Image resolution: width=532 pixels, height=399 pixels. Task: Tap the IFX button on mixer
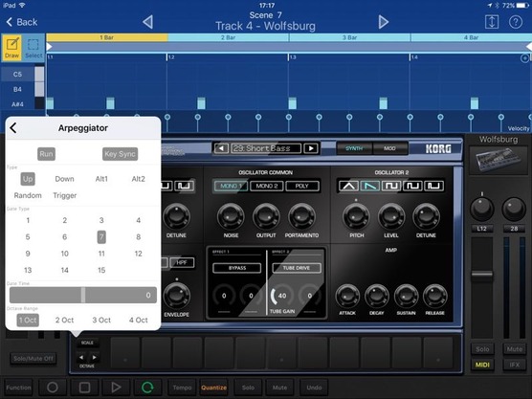tap(515, 365)
